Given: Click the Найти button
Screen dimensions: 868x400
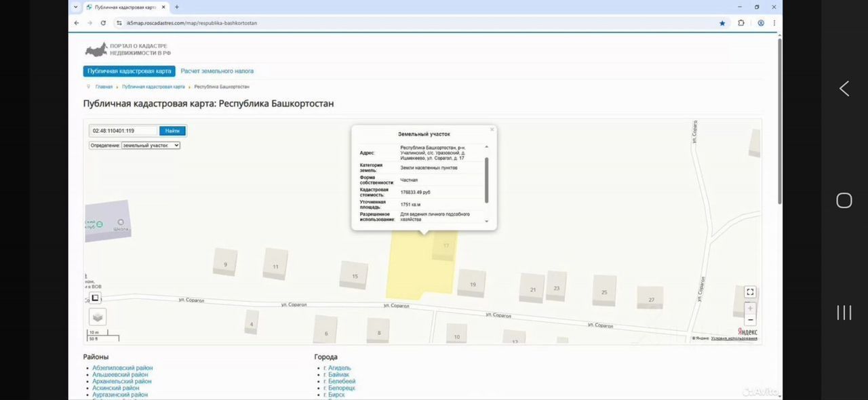Looking at the screenshot, I should [172, 130].
